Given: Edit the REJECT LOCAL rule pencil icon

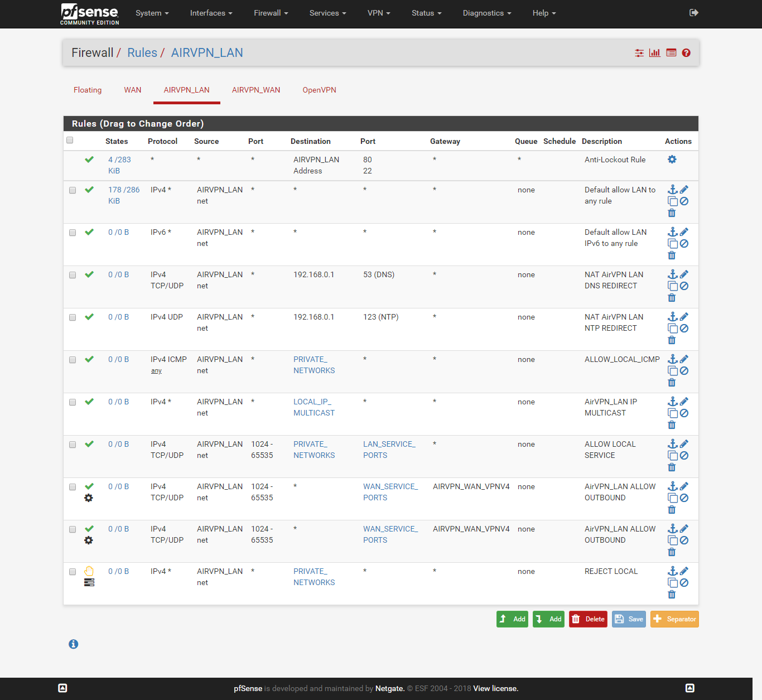Looking at the screenshot, I should coord(684,571).
